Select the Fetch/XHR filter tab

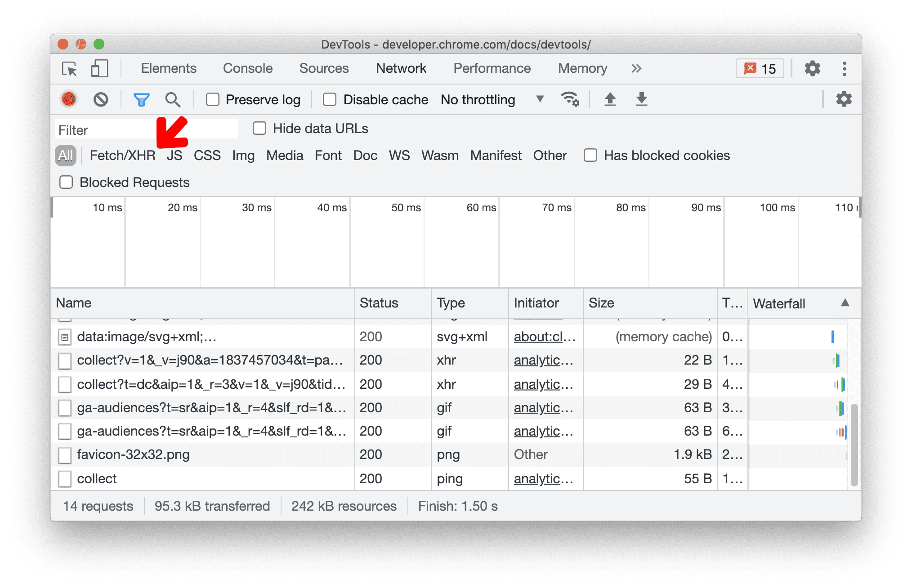121,155
